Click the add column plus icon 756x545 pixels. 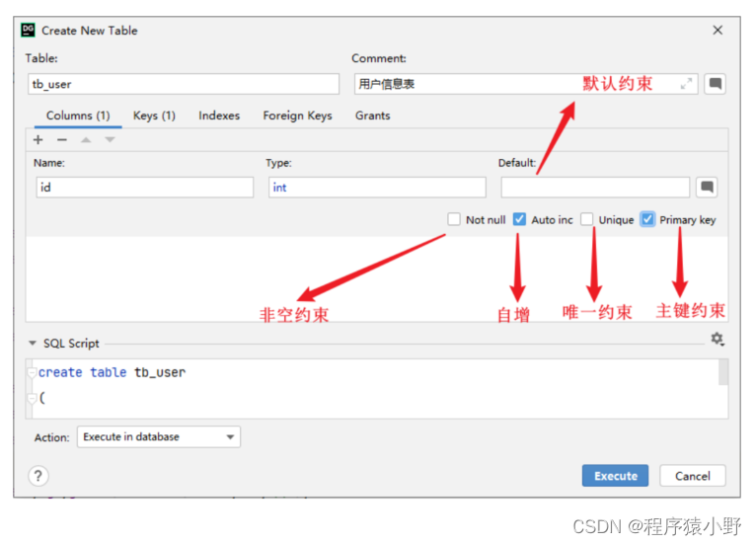click(x=38, y=140)
